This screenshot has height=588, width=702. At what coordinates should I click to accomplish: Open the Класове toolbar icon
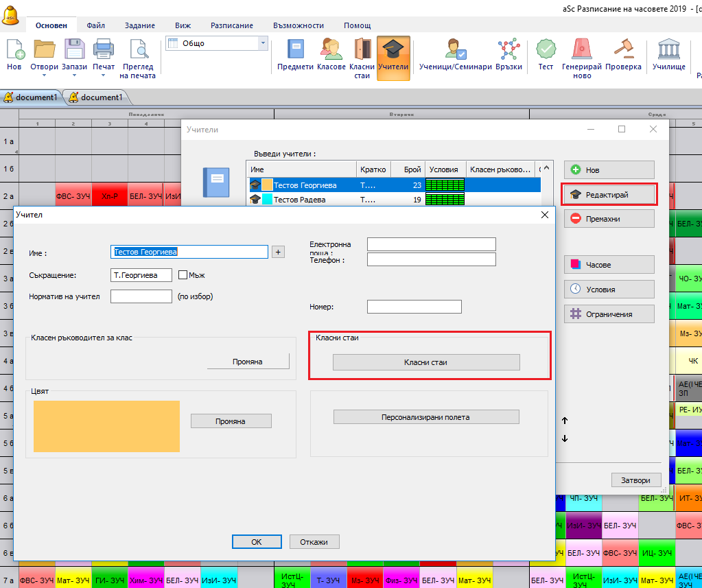[x=331, y=55]
